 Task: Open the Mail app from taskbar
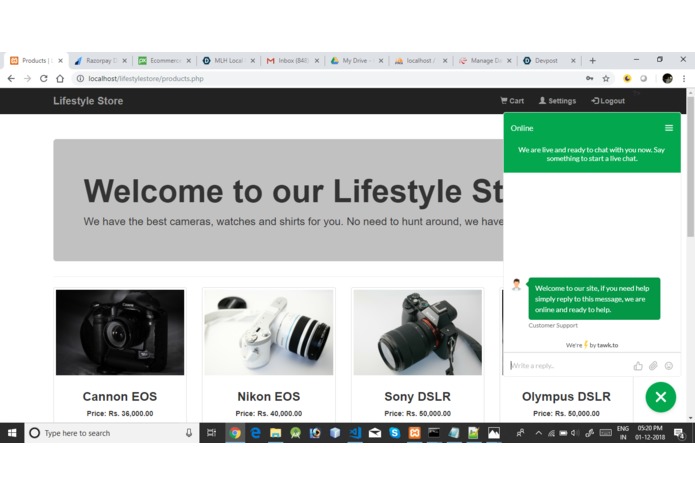point(375,433)
